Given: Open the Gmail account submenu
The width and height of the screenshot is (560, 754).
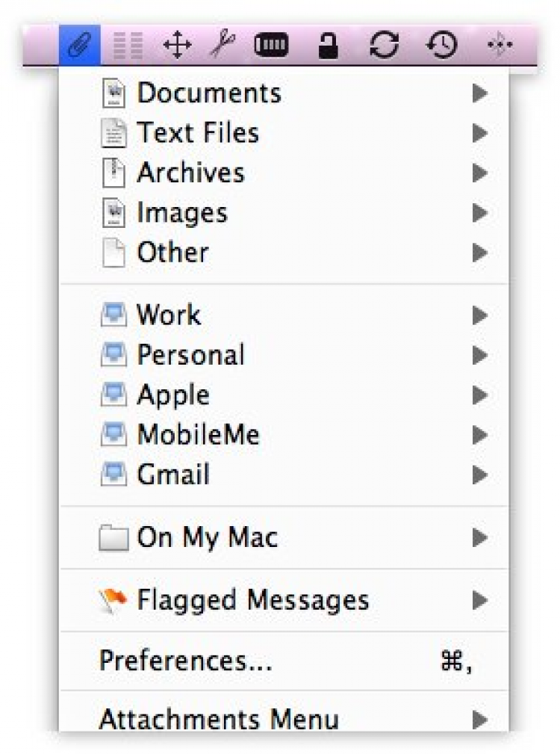Looking at the screenshot, I should tap(173, 475).
